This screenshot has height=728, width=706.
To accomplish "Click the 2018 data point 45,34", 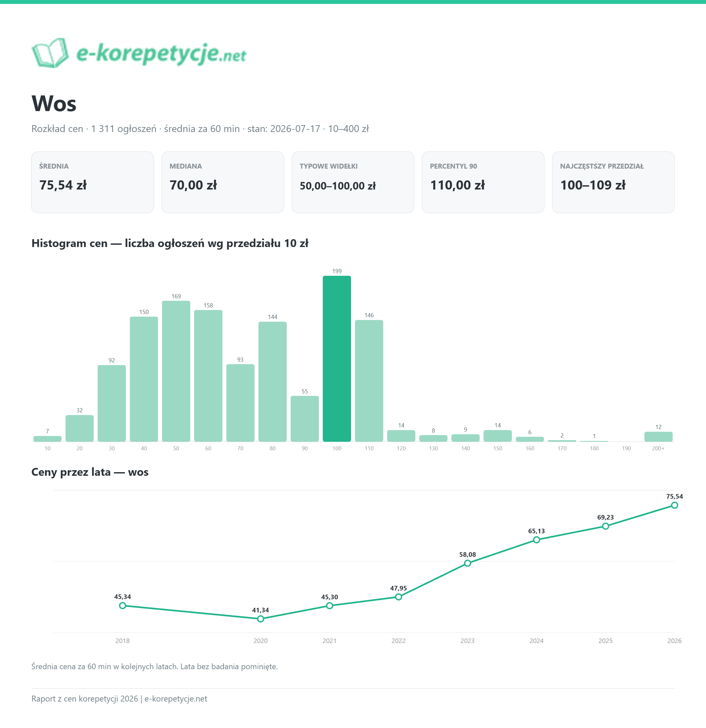I will pyautogui.click(x=123, y=606).
